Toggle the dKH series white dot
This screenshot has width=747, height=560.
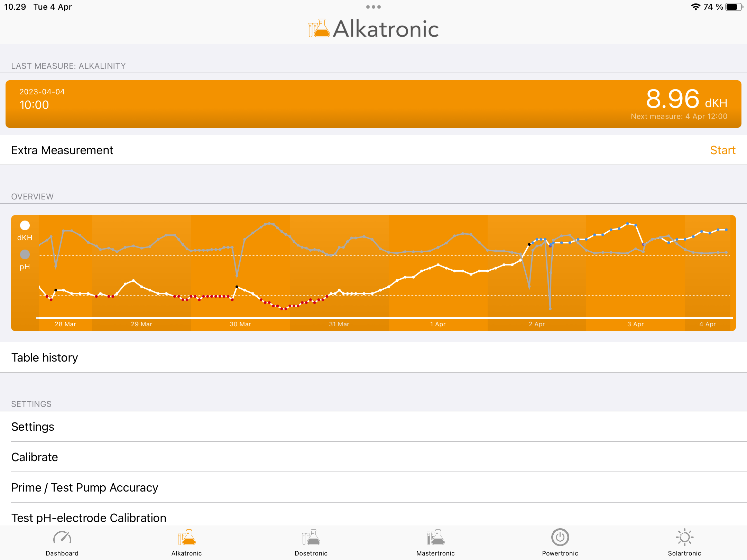click(25, 225)
